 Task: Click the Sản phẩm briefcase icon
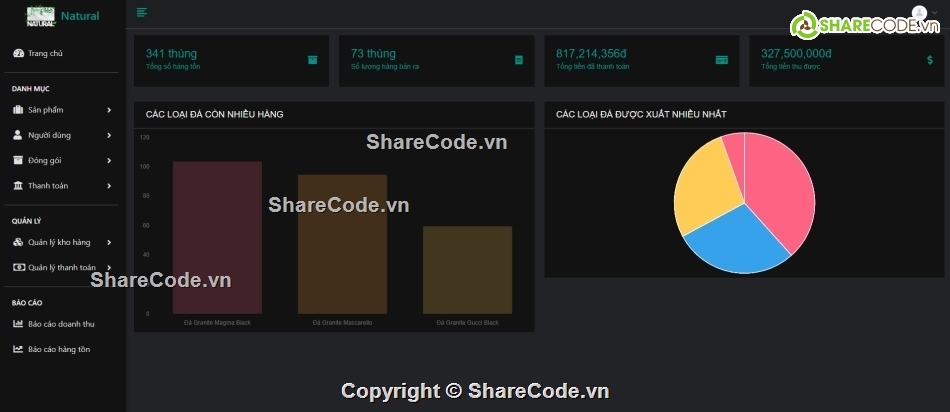point(18,110)
